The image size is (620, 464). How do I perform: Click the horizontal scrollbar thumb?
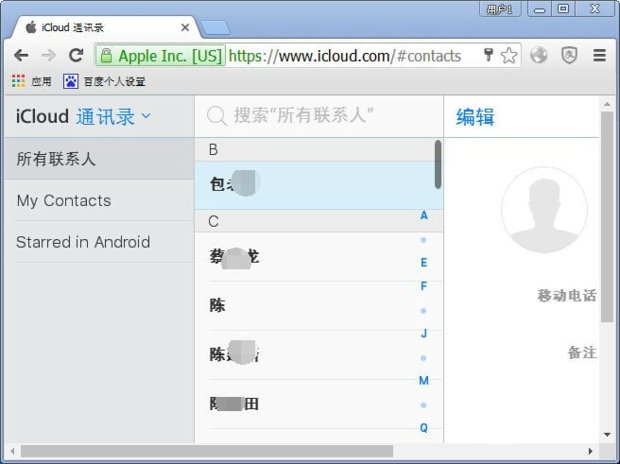click(x=207, y=451)
